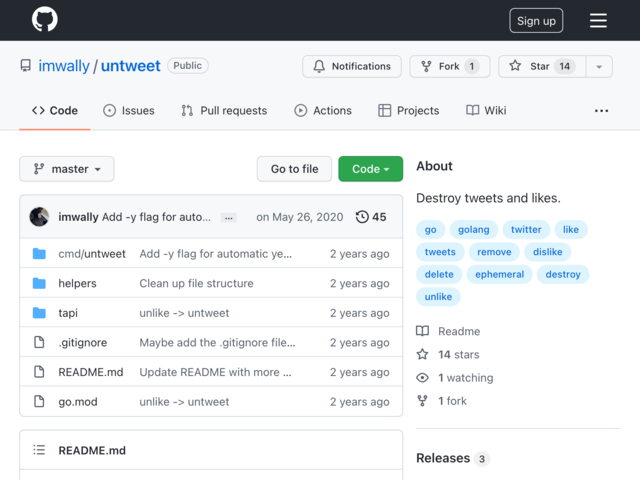Switch to the Issues tab
The image size is (640, 480).
click(129, 111)
